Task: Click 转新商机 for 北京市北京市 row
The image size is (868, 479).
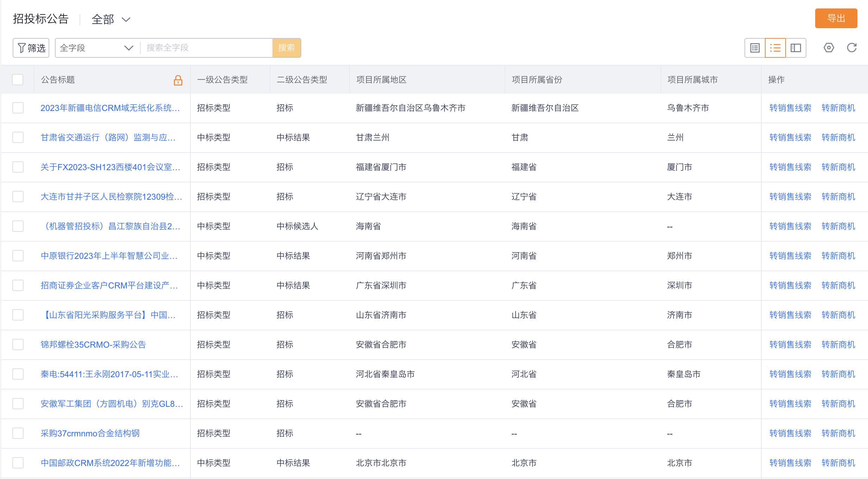Action: coord(838,463)
